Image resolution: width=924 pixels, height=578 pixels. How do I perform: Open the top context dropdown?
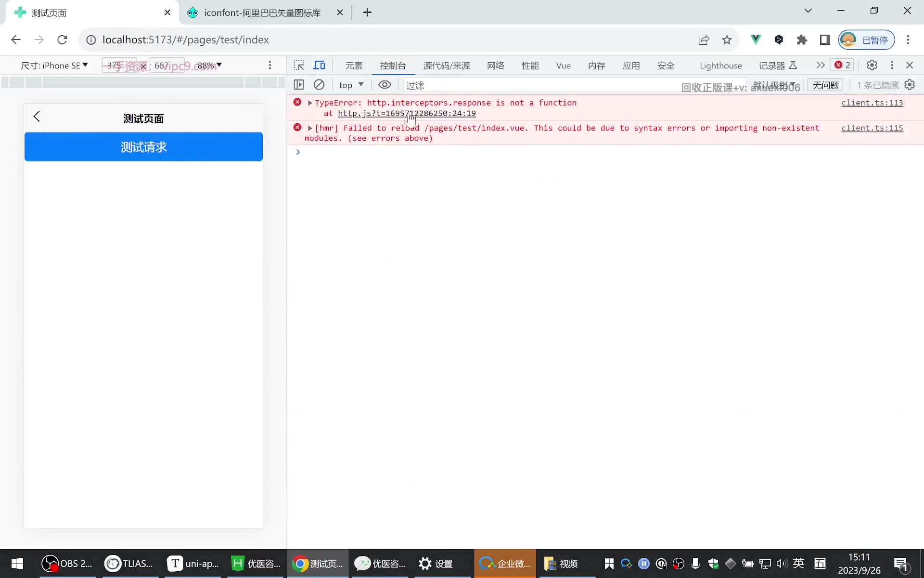click(351, 85)
